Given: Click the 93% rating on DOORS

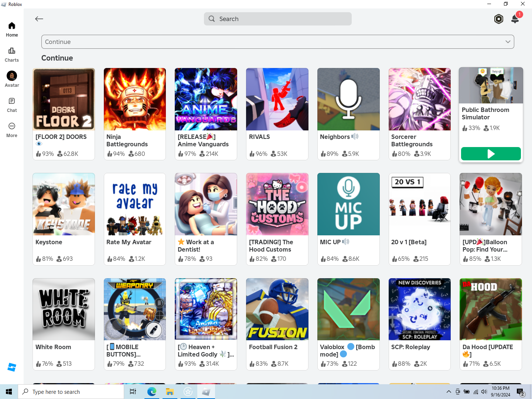Looking at the screenshot, I should click(45, 154).
